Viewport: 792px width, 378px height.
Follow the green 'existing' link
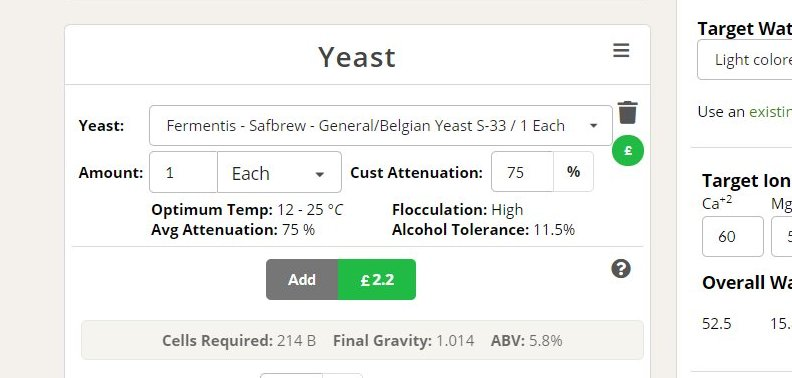(770, 112)
